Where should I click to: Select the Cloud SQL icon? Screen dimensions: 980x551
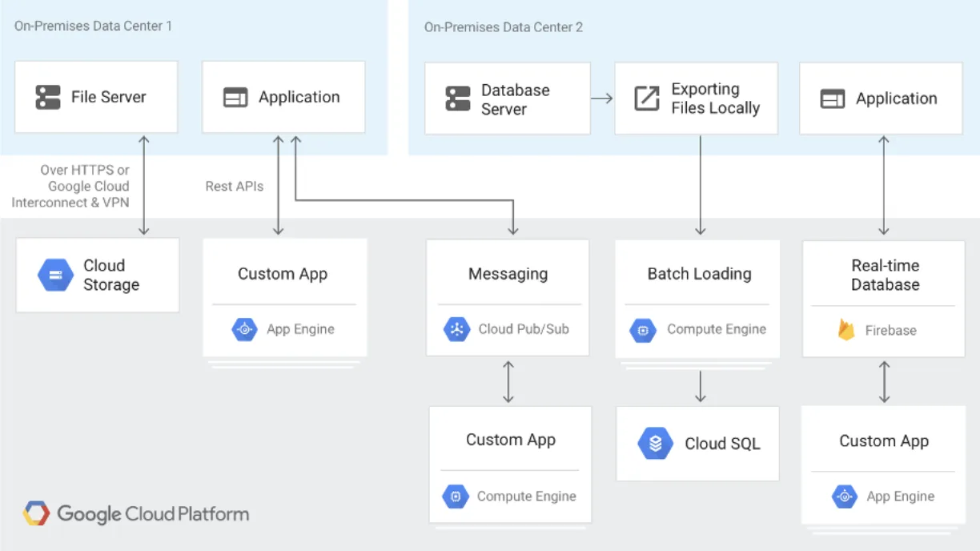click(656, 444)
